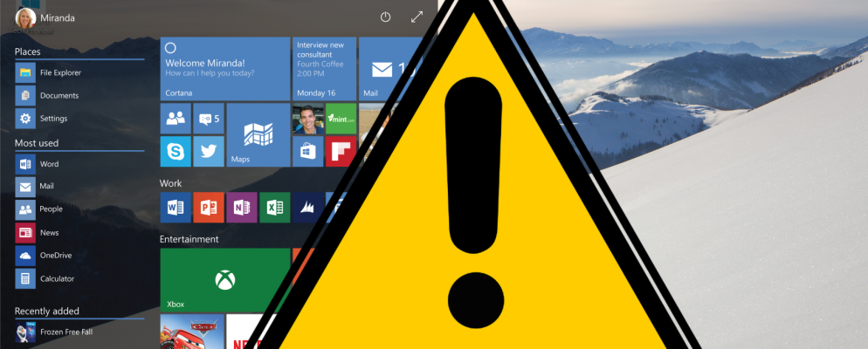Viewport: 868px width, 349px height.
Task: Click the Recently added section heading
Action: 46,311
